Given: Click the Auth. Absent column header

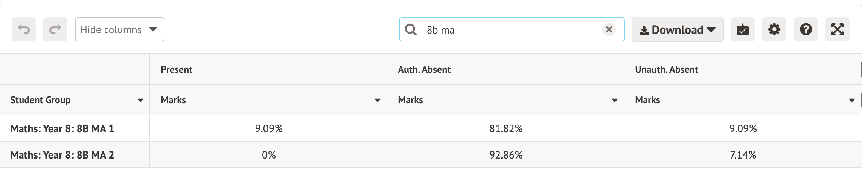Looking at the screenshot, I should tap(424, 70).
